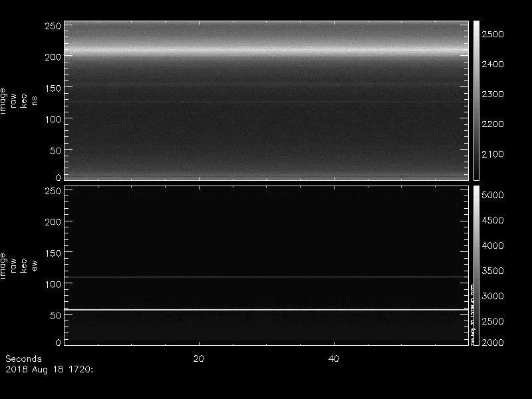532x399 pixels.
Task: Click the small rotated timestamp beside the bottom plot
Action: (x=472, y=315)
